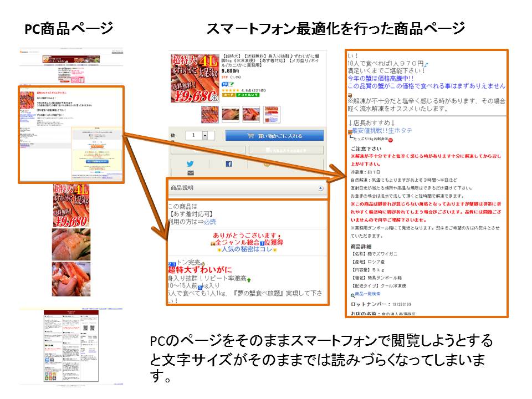532x399 pixels.
Task: Open the 商品一覧検索 link
Action: point(367,294)
